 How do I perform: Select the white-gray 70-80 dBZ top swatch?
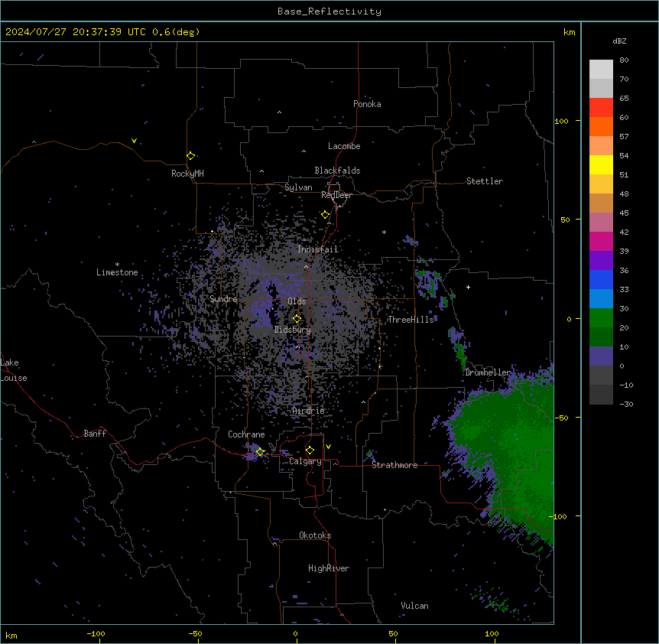point(601,69)
